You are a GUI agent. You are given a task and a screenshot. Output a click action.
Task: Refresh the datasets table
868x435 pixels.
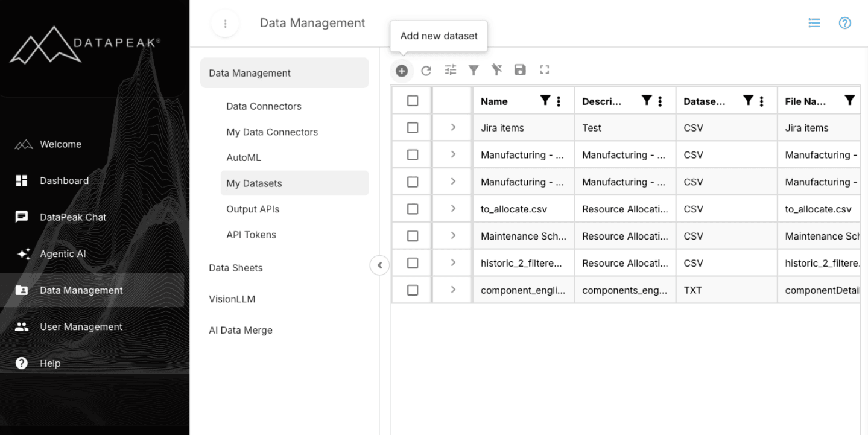426,71
